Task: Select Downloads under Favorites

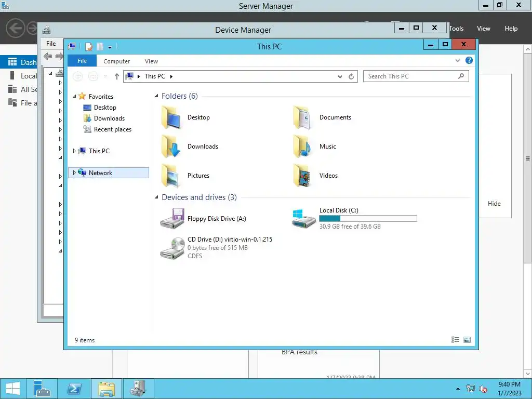Action: 104,118
